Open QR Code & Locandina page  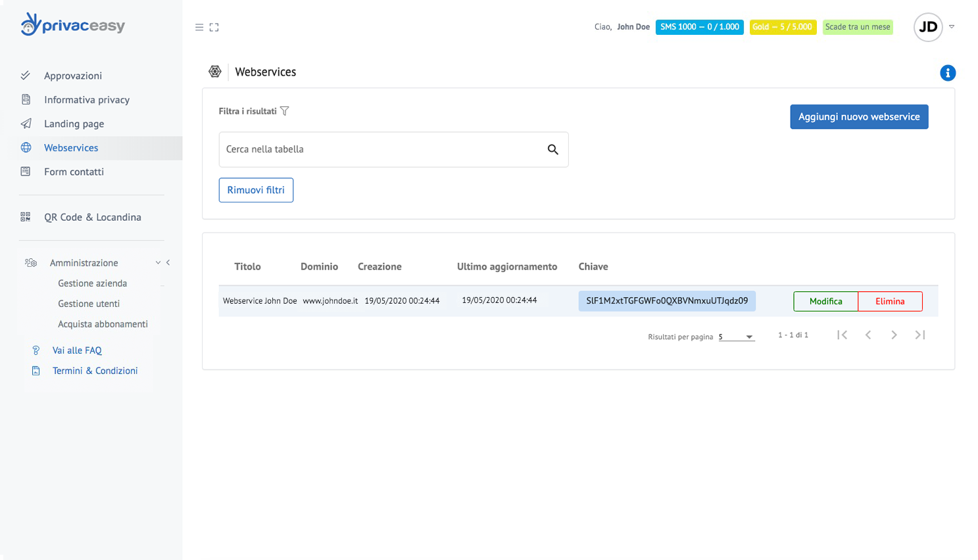(x=93, y=218)
